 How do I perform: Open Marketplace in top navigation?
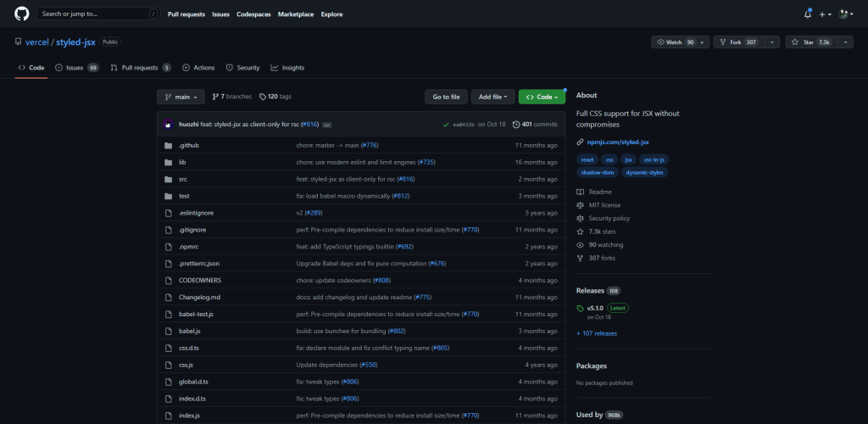tap(296, 14)
